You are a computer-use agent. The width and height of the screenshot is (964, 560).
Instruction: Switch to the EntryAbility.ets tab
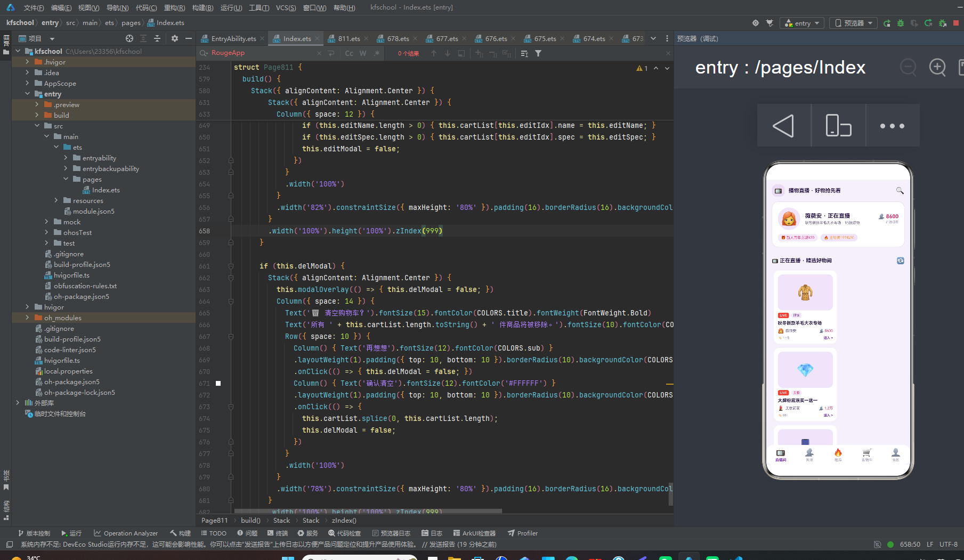coord(233,38)
